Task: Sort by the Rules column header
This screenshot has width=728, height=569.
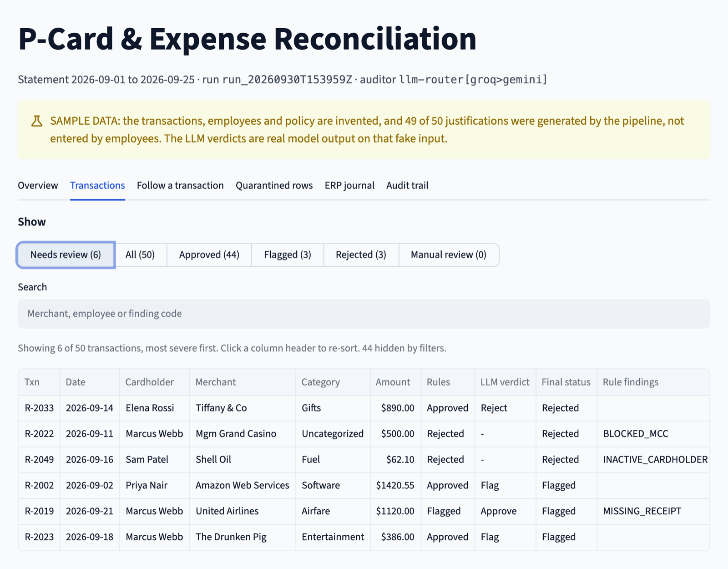Action: pos(448,382)
